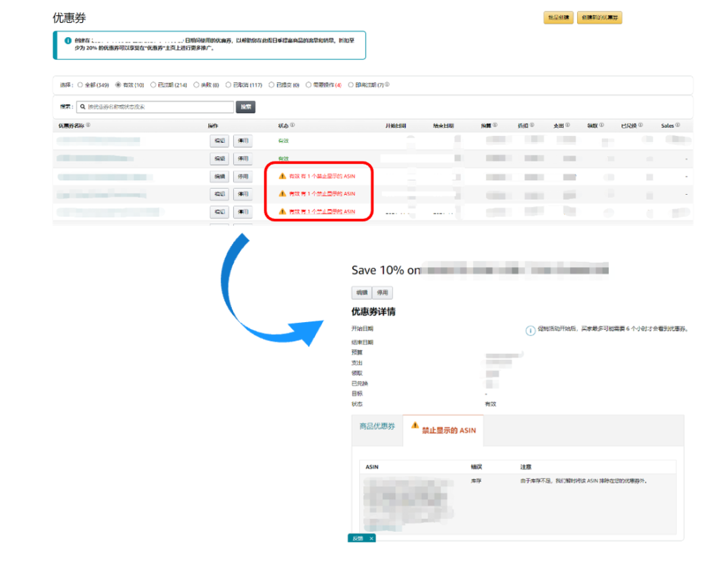Select the 已过期 (214) radio filter
Screen dimensions: 728x562
click(x=152, y=85)
